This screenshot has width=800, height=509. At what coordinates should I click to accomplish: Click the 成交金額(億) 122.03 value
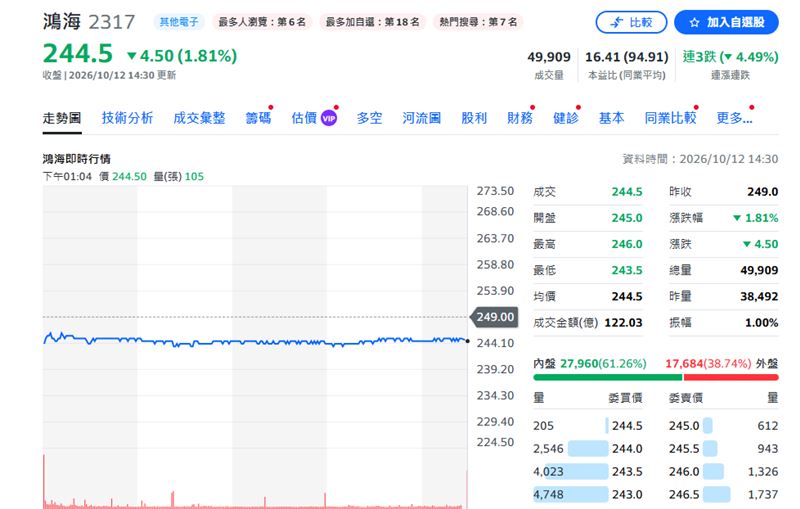[x=623, y=322]
